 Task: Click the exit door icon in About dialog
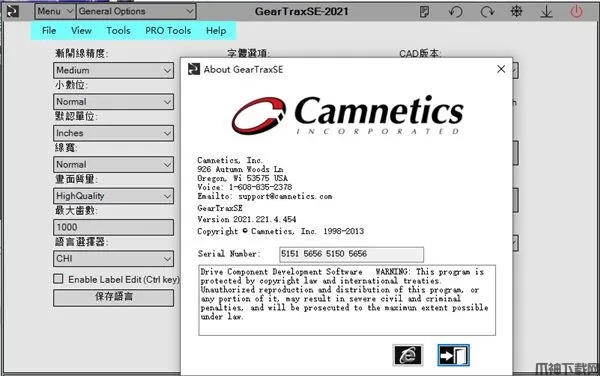tap(453, 355)
